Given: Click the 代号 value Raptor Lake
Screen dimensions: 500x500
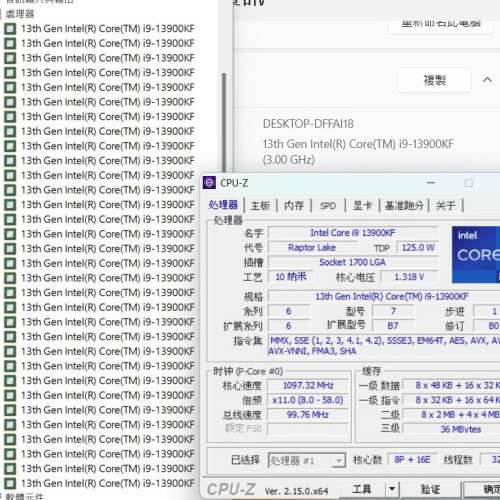Looking at the screenshot, I should (312, 248).
